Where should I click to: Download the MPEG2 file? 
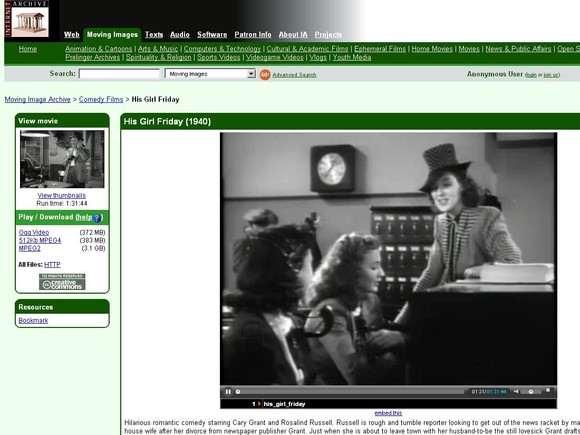[x=30, y=248]
